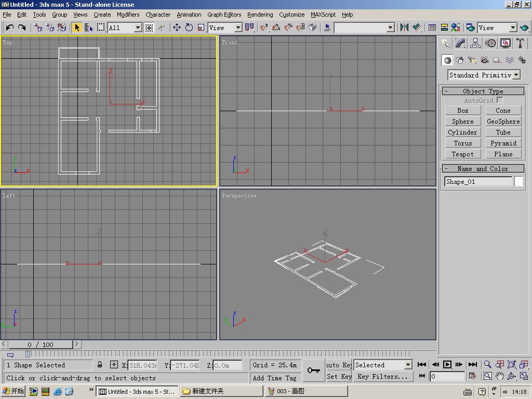Click the object color swatch beside Shape_01
Screen dimensions: 532x399
point(518,181)
